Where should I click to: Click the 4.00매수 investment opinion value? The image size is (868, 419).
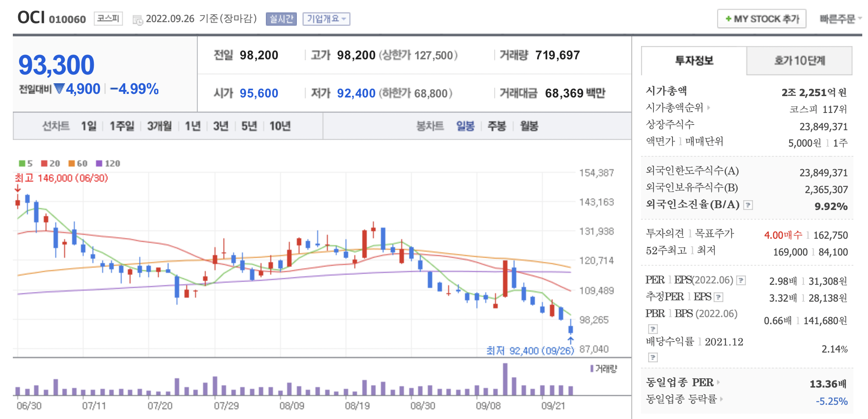(783, 235)
